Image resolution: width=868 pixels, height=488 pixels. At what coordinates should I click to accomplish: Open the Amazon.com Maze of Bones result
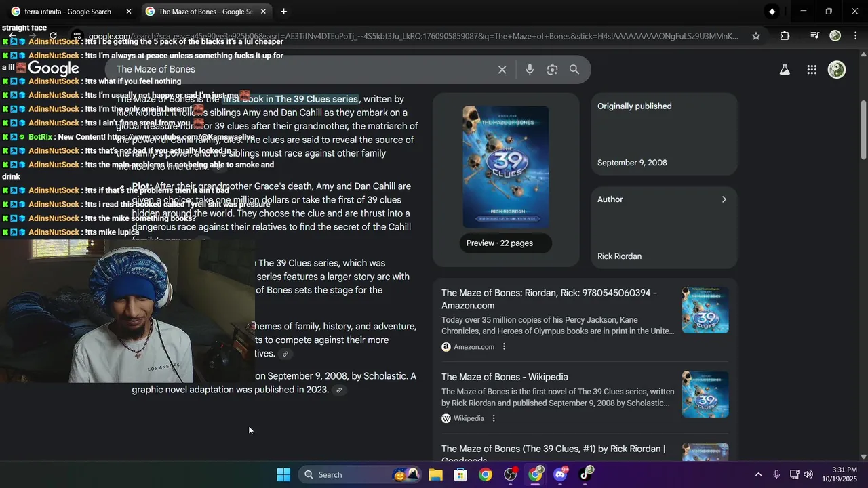[x=549, y=299]
